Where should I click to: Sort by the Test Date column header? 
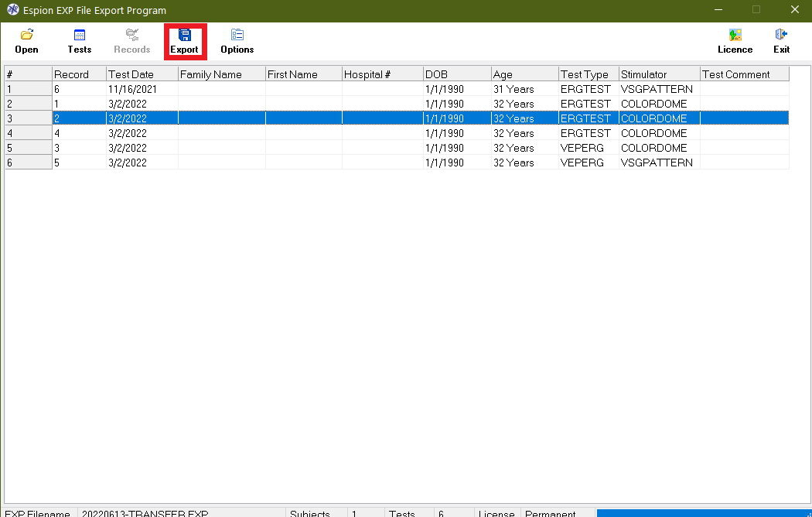coord(142,74)
